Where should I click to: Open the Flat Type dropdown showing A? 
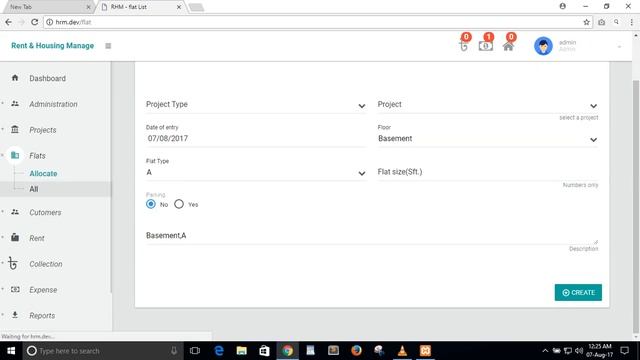(x=256, y=173)
